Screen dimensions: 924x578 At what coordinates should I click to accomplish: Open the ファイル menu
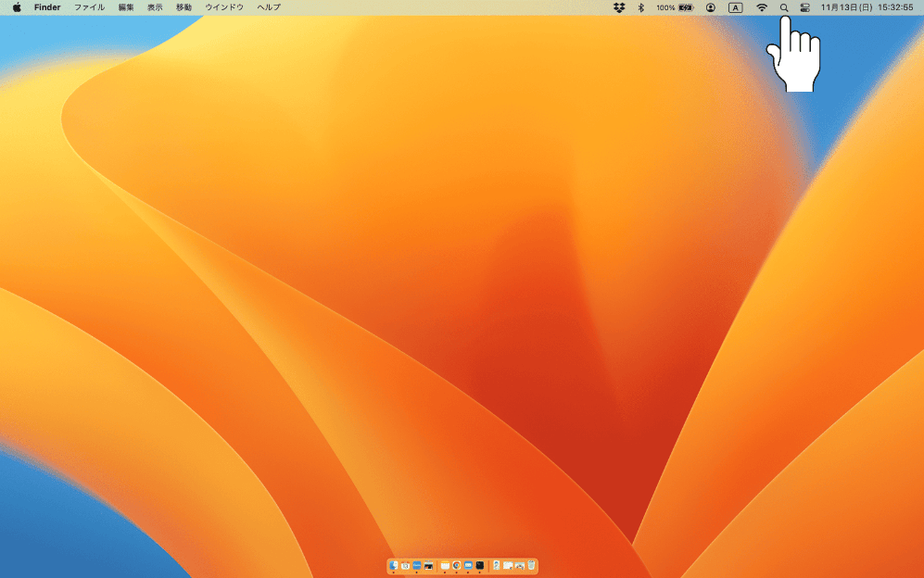pos(89,7)
